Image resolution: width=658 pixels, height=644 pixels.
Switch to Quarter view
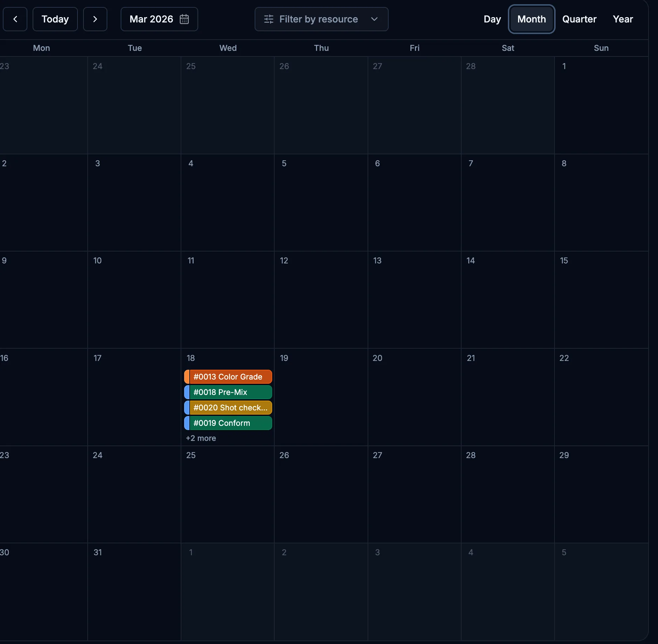click(x=579, y=19)
